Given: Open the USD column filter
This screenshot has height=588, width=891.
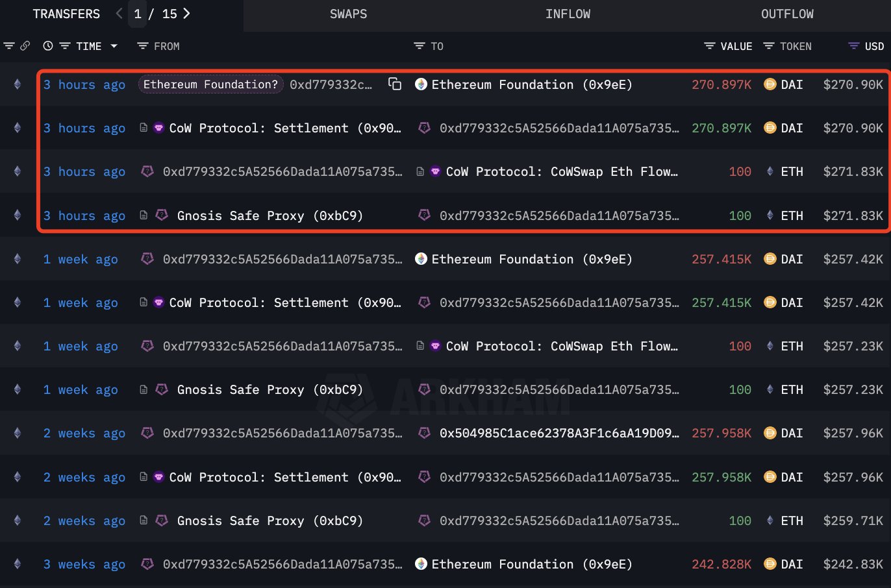Looking at the screenshot, I should (x=853, y=46).
